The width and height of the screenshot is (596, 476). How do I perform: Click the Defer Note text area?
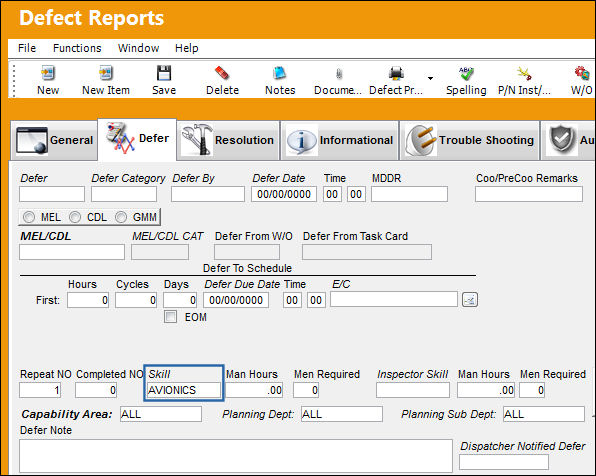(236, 456)
